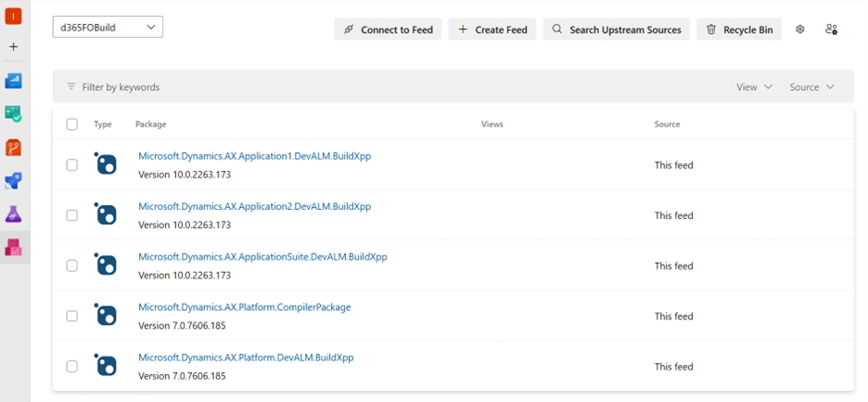
Task: Open Microsoft.Dynamics.AX.ApplicationSuite.DevALM.BuildXpp package link
Action: pos(262,256)
